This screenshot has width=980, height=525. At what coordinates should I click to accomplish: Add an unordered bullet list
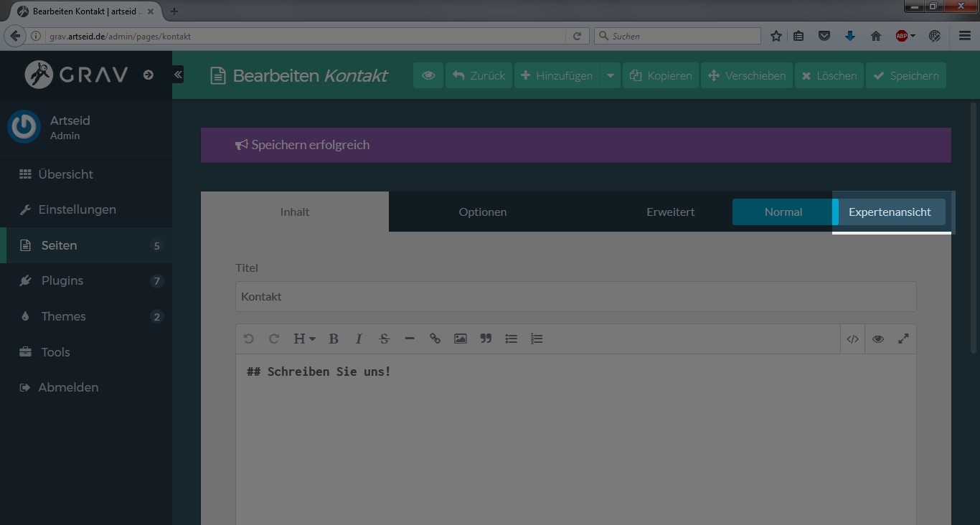[x=512, y=339]
